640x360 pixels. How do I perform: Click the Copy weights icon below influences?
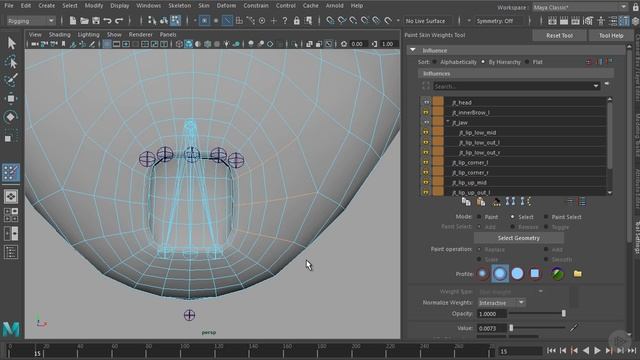466,201
